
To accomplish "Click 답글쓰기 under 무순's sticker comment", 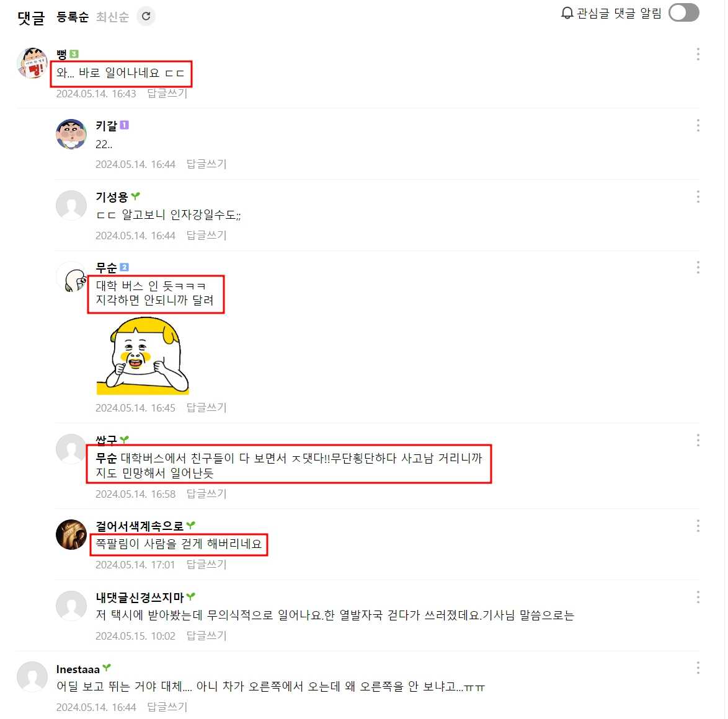I will (206, 408).
